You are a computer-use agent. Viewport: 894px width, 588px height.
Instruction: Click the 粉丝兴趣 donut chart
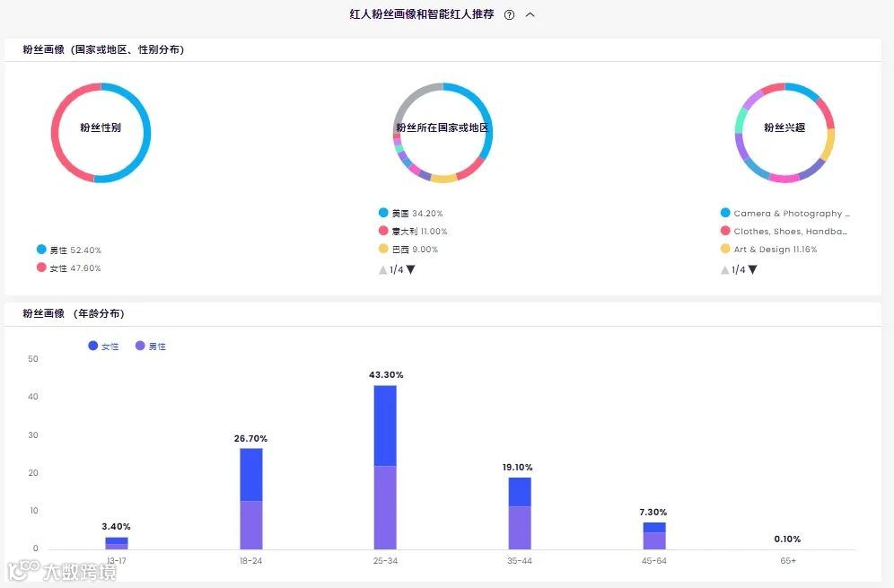(x=784, y=133)
